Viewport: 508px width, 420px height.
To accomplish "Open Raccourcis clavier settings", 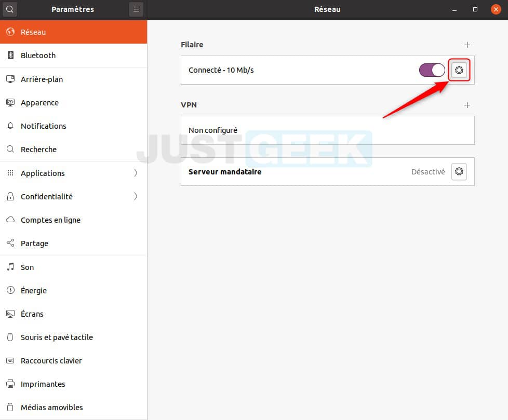I will coord(74,360).
